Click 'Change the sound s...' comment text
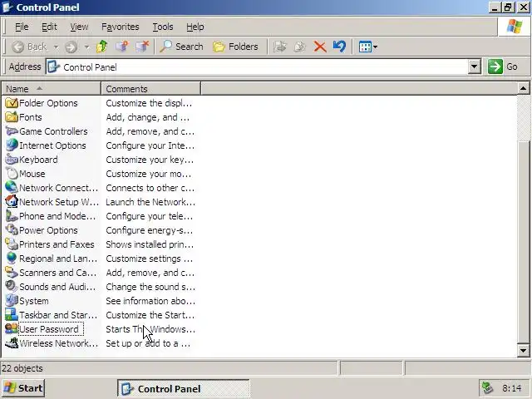 pyautogui.click(x=150, y=287)
